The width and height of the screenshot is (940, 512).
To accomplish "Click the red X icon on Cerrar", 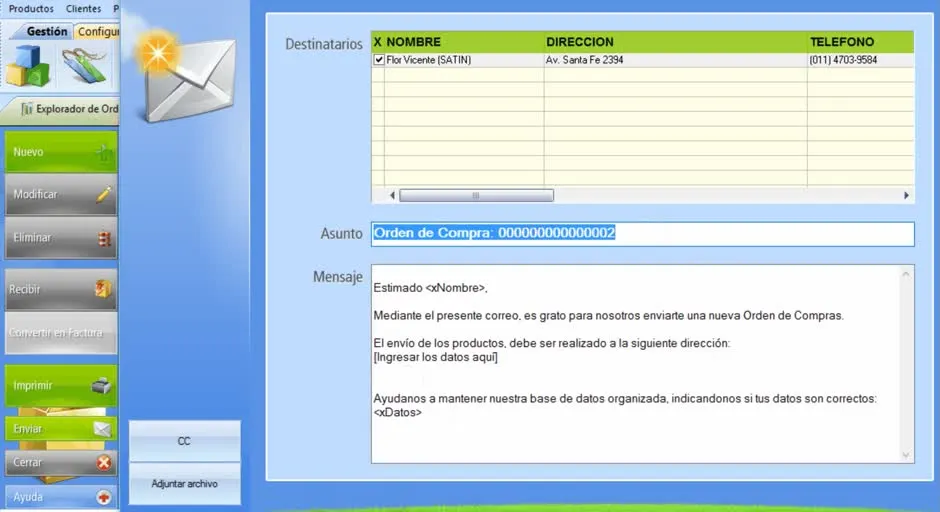I will coord(104,463).
